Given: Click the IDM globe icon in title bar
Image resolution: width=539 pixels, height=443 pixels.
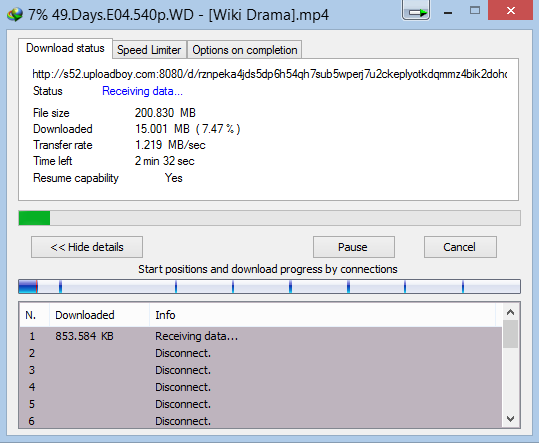Looking at the screenshot, I should (15, 14).
